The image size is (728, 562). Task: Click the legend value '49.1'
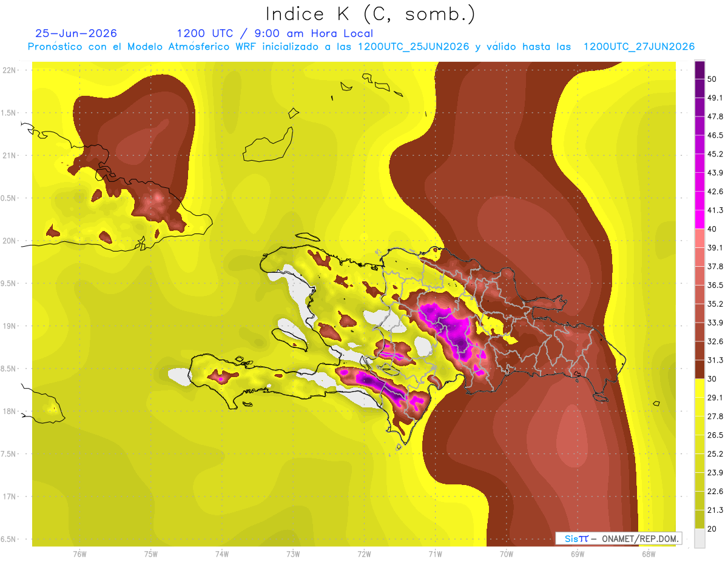pyautogui.click(x=715, y=98)
